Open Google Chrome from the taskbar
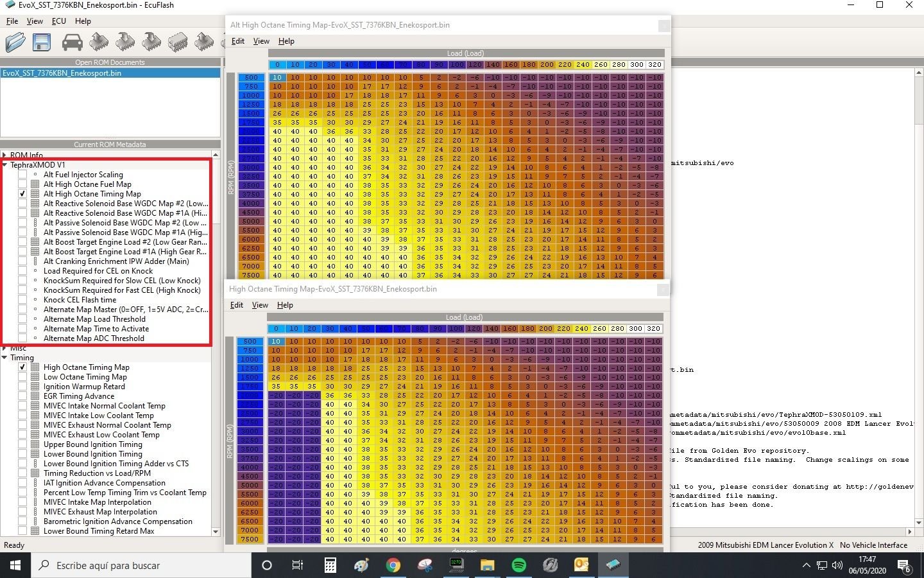 393,565
